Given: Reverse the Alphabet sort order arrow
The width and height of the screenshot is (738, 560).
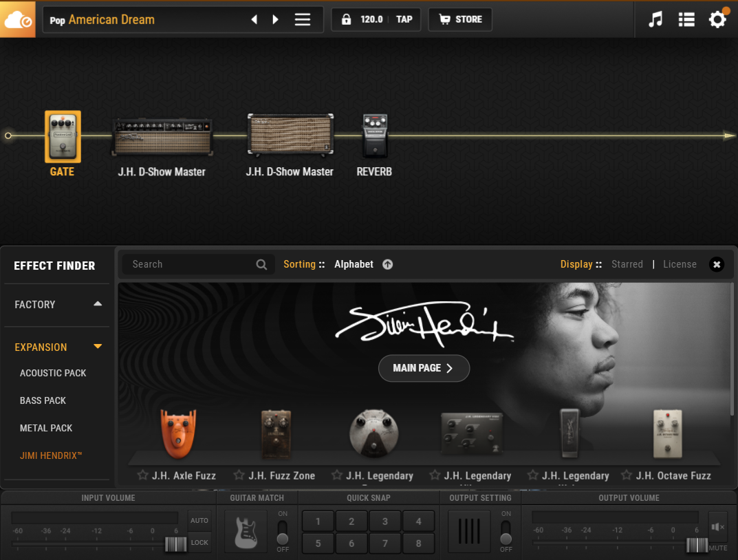Looking at the screenshot, I should (x=387, y=264).
